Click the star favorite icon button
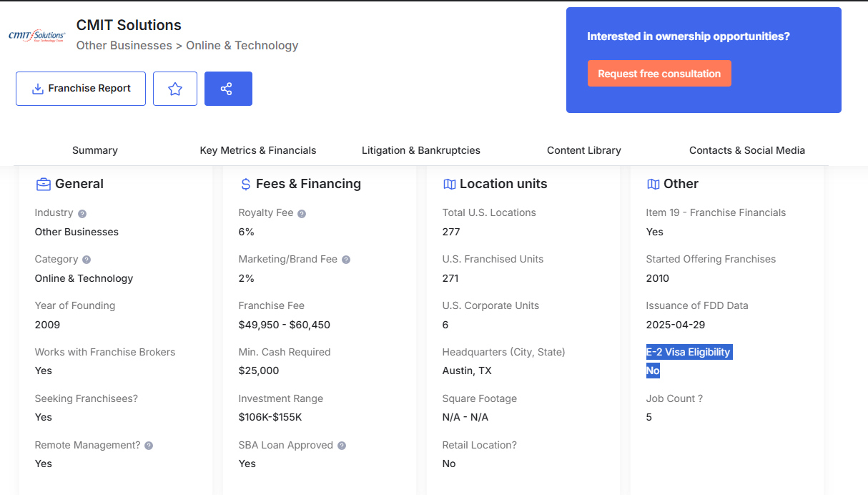The height and width of the screenshot is (495, 868). click(175, 89)
